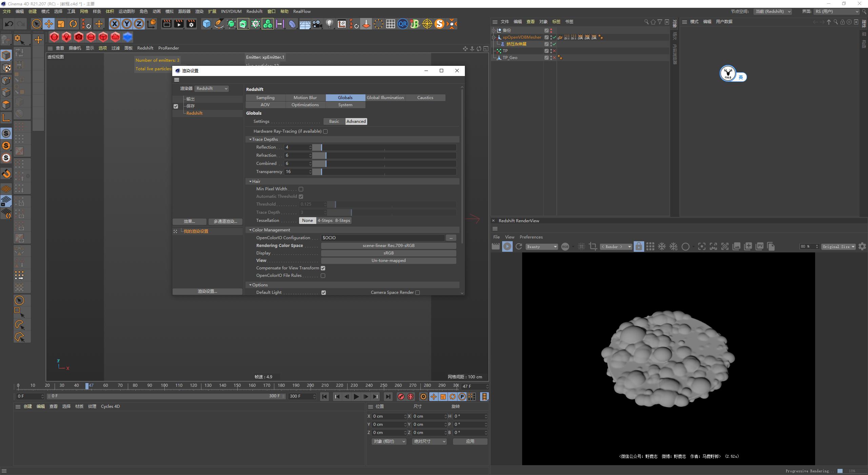Switch Settings to Basic mode
Viewport: 868px width, 475px height.
click(x=333, y=121)
